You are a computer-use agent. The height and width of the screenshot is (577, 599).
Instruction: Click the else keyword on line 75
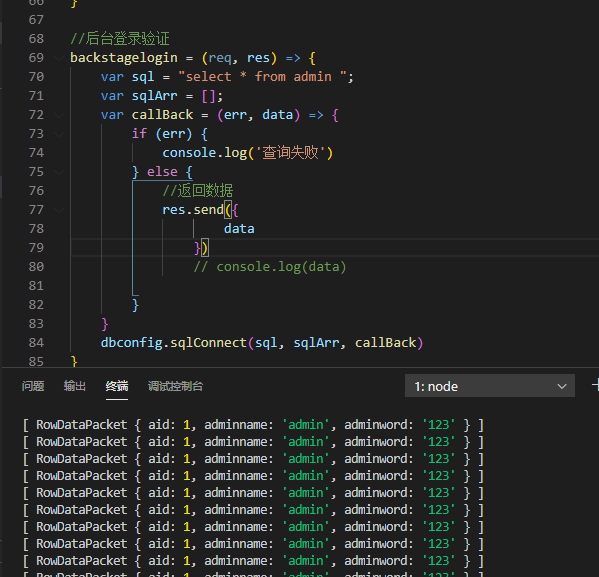click(x=162, y=172)
